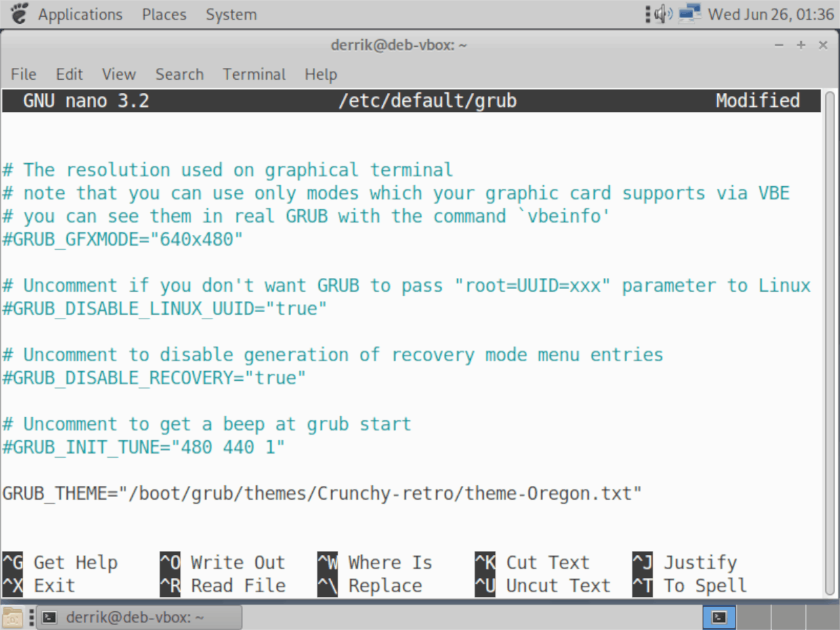Open the Help menu

pos(321,74)
